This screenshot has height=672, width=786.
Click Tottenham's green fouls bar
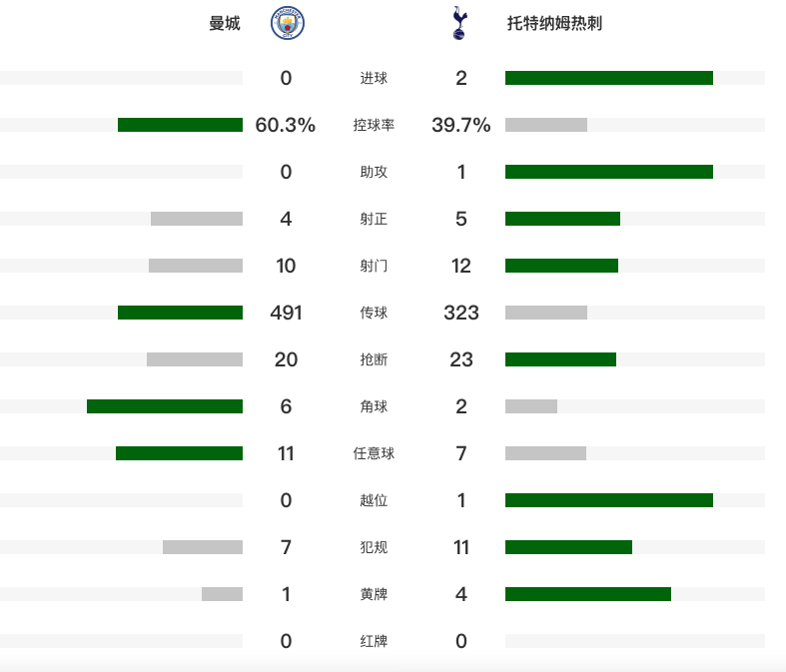click(568, 547)
